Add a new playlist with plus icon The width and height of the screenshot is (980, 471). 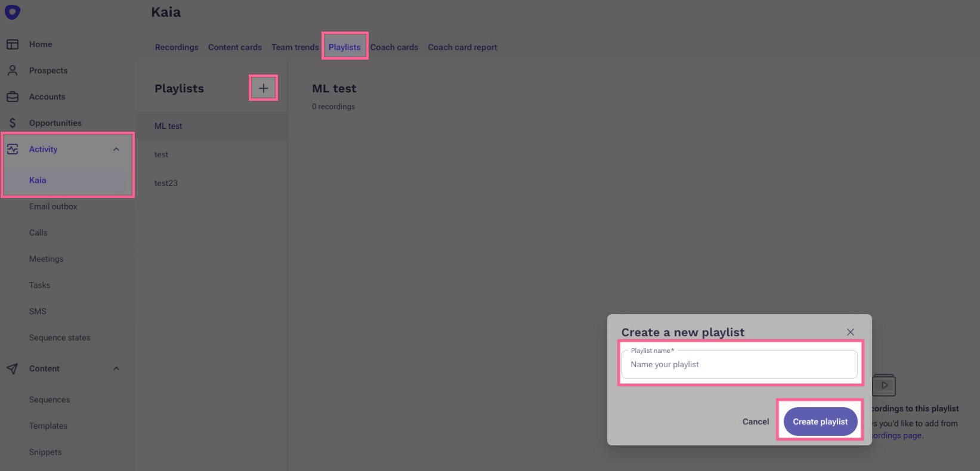coord(263,88)
